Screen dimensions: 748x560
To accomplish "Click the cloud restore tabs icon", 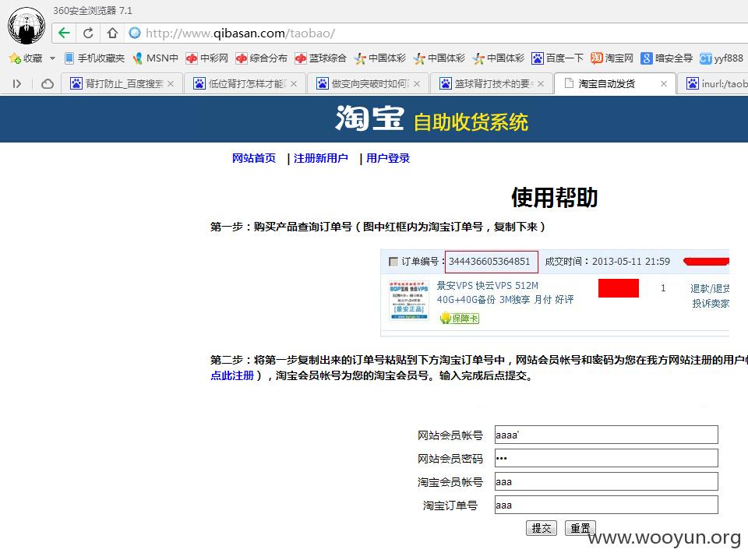I will pos(48,84).
